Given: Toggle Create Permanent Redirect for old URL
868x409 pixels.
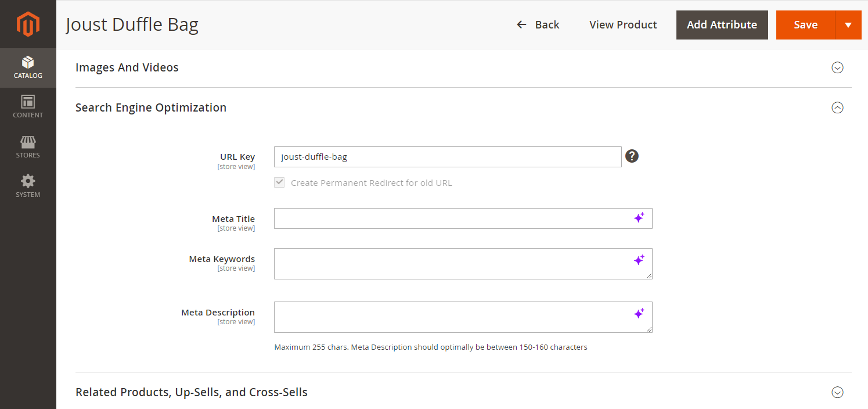Looking at the screenshot, I should pyautogui.click(x=280, y=182).
